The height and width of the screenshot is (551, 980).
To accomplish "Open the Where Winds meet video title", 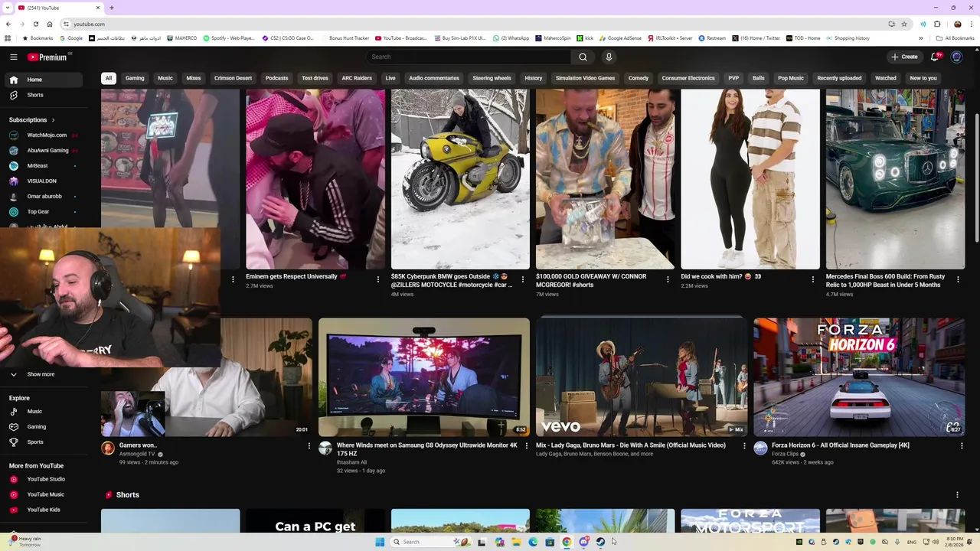I will point(427,449).
